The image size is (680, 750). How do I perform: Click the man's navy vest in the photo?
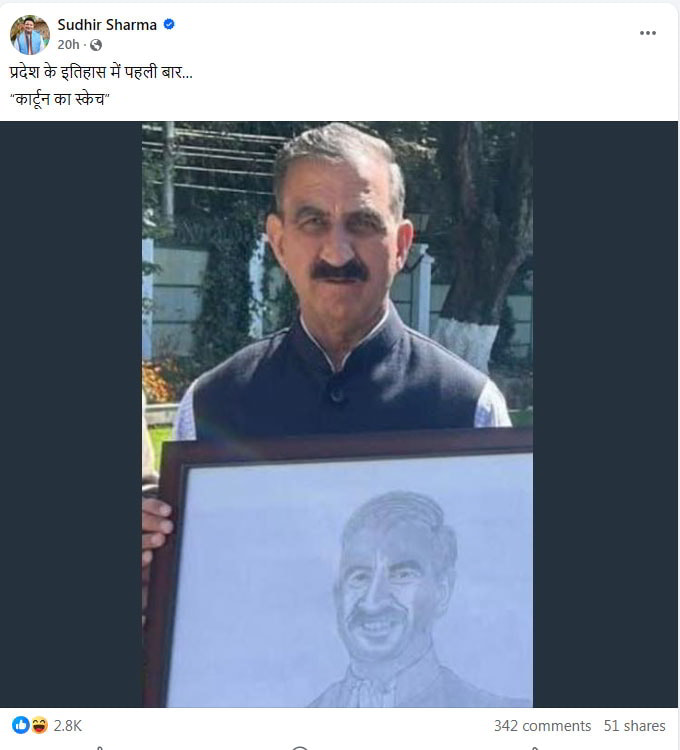click(337, 383)
